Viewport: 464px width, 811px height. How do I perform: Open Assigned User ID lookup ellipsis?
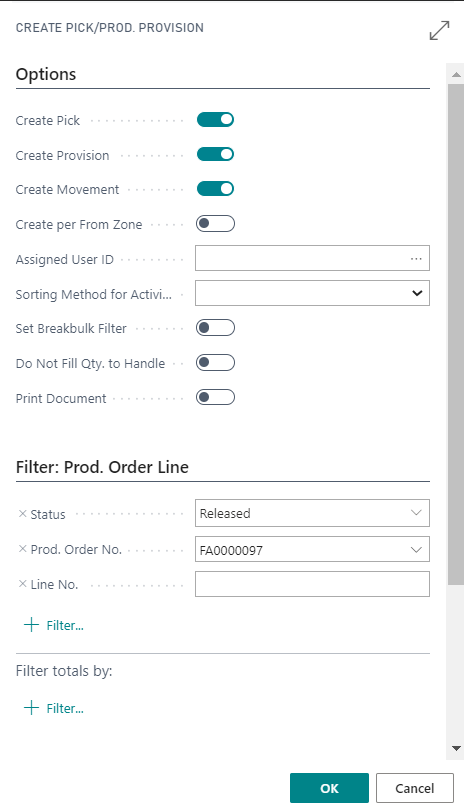coord(416,259)
